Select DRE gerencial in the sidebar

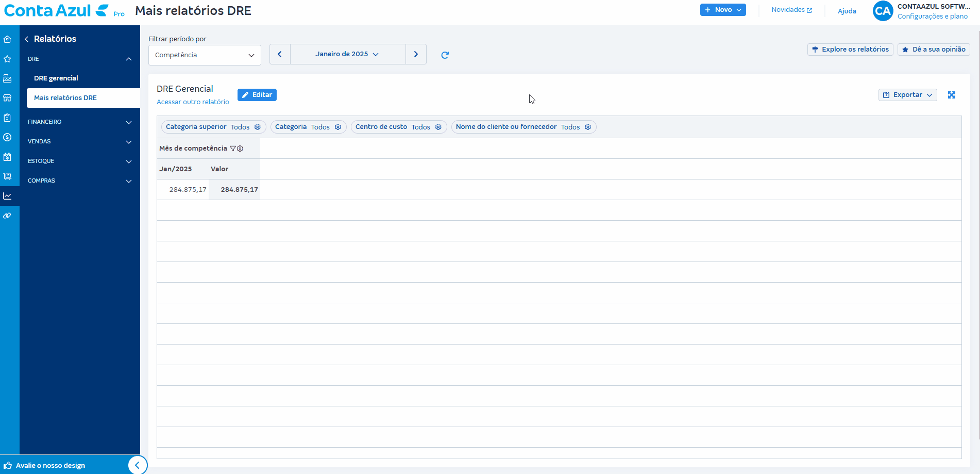coord(56,78)
